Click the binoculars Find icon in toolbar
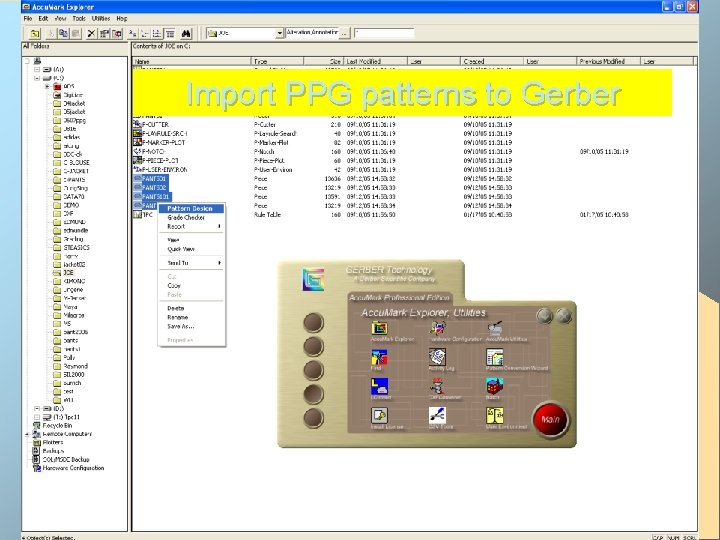This screenshot has width=720, height=540. 186,34
